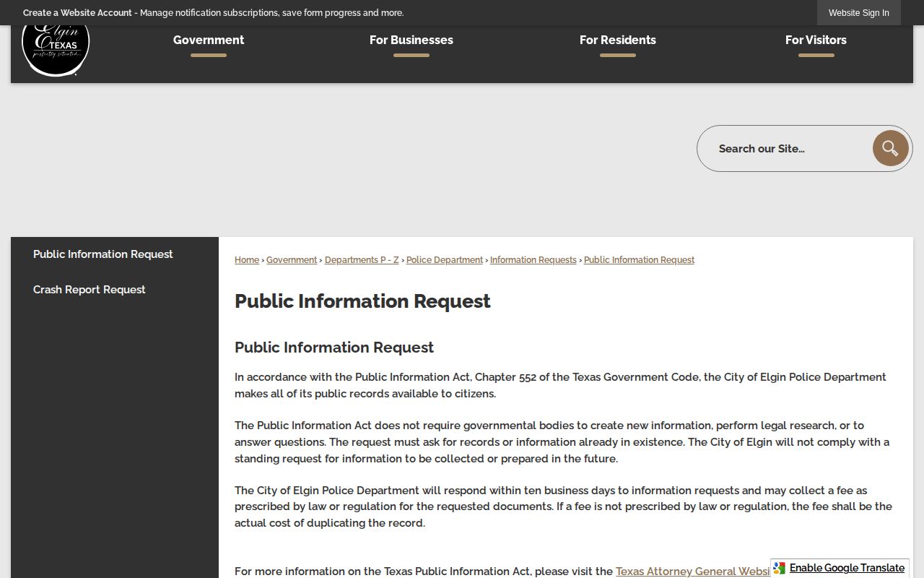The width and height of the screenshot is (924, 578).
Task: Click the paragraph about standing requests
Action: tap(562, 442)
